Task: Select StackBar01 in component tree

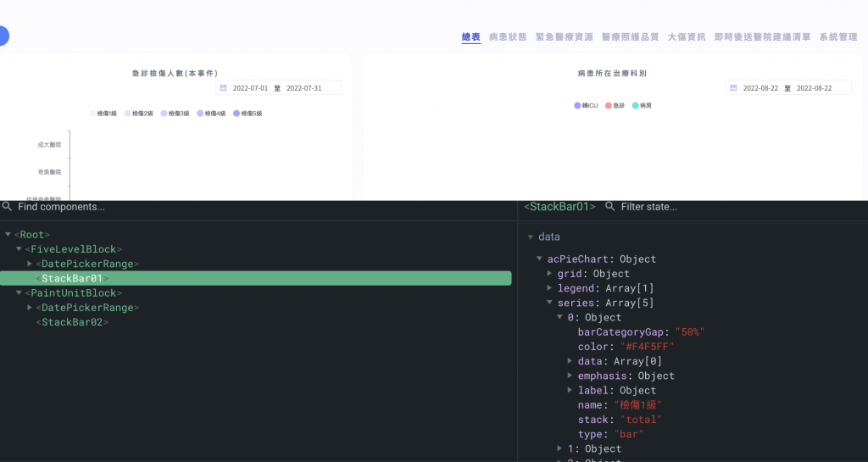Action: pos(256,278)
